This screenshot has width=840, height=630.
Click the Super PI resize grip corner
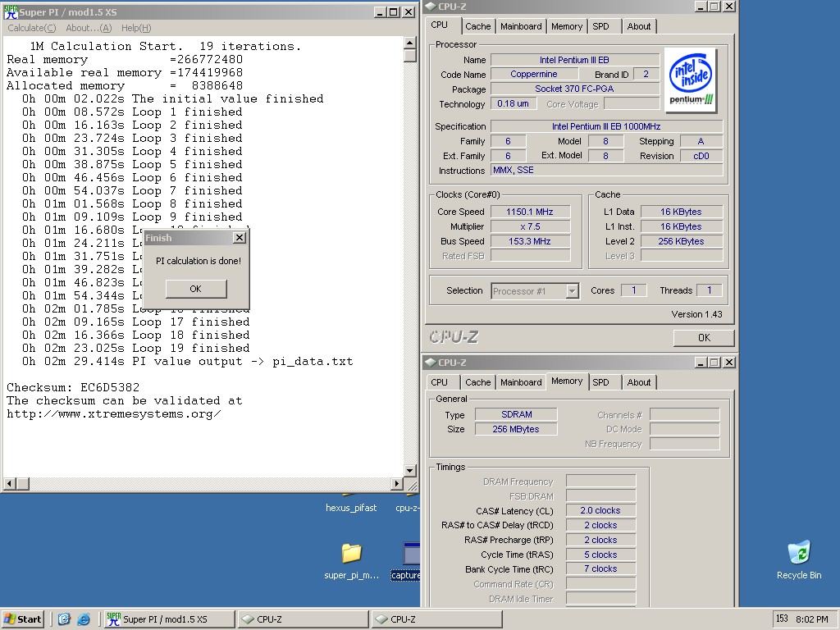coord(412,485)
